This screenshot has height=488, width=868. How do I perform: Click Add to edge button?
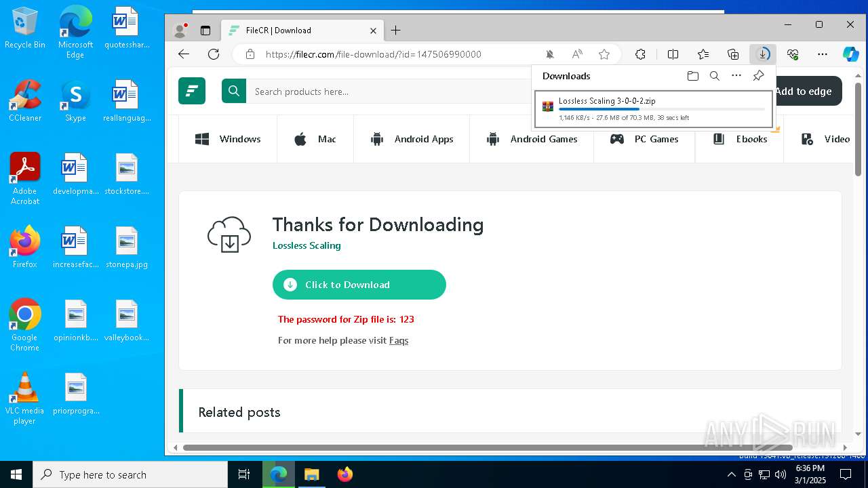pos(808,91)
